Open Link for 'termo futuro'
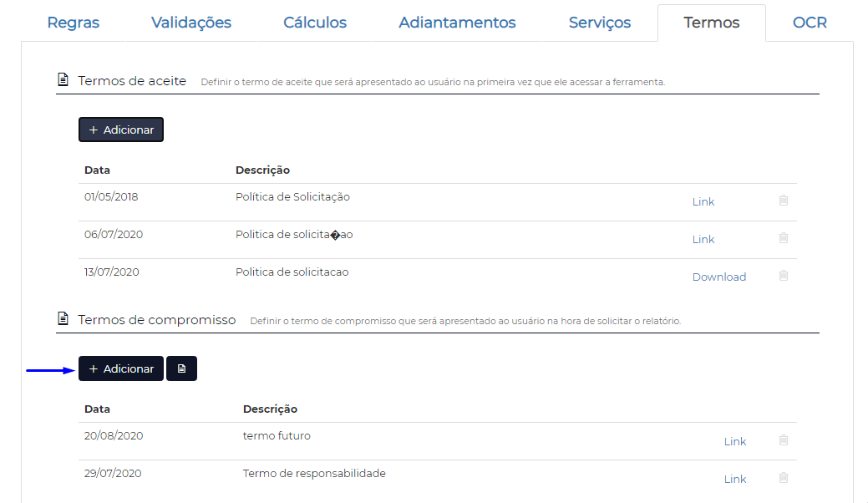 click(x=735, y=441)
